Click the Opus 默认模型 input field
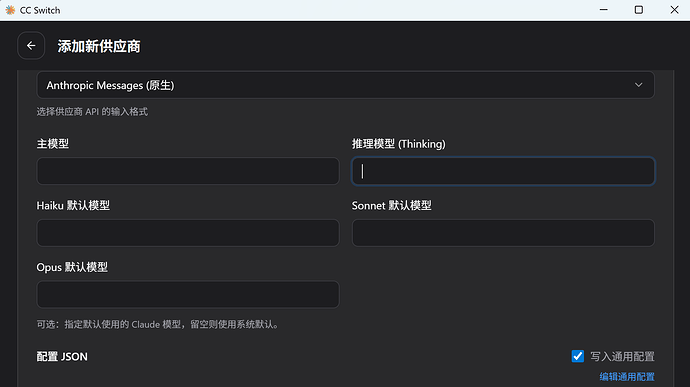The image size is (690, 387). click(188, 294)
